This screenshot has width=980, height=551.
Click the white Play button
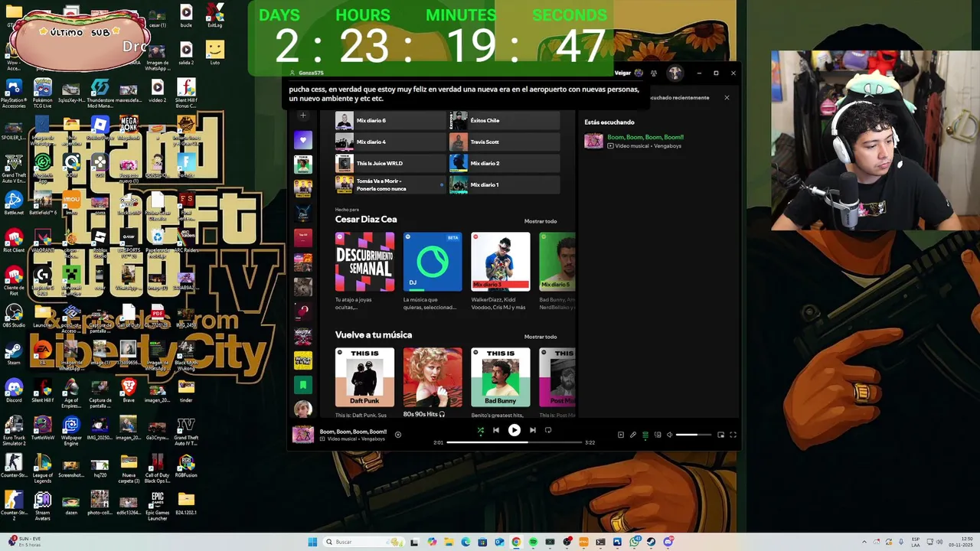pyautogui.click(x=514, y=430)
